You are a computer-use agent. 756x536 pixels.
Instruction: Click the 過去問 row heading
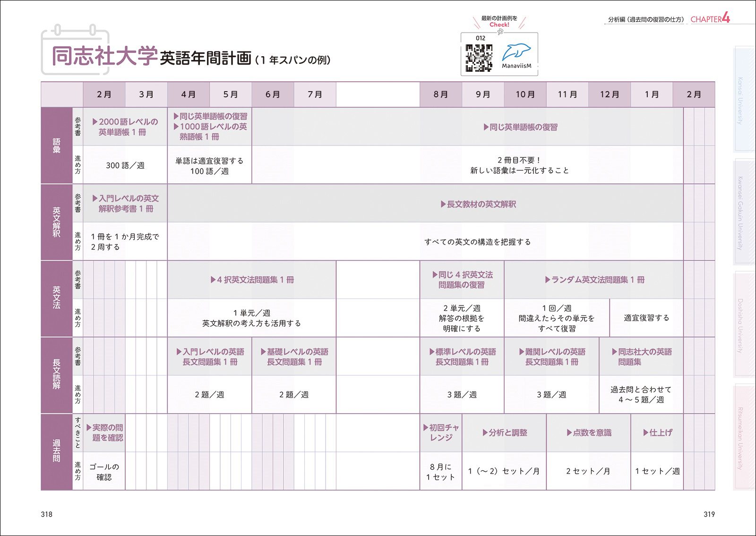[x=57, y=452]
